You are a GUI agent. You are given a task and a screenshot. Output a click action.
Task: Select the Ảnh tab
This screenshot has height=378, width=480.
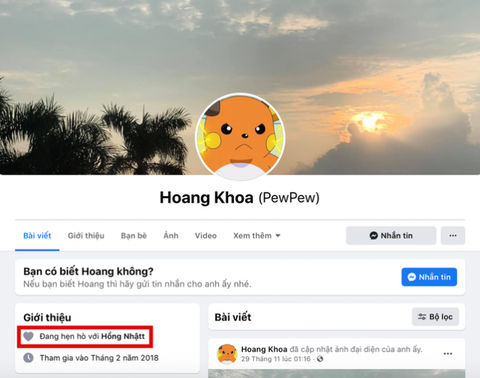coord(171,236)
